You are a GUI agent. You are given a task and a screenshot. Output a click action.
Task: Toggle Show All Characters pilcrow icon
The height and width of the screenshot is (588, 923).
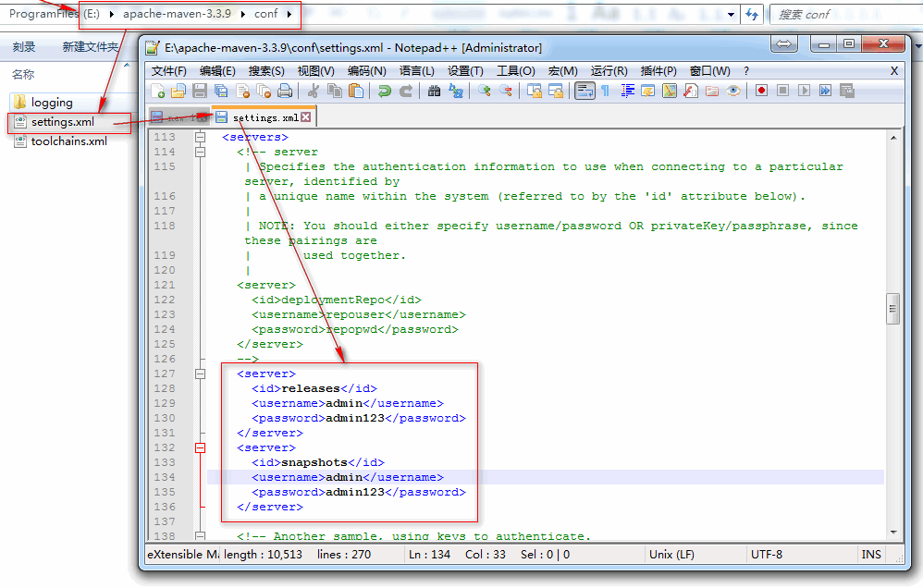click(x=605, y=91)
